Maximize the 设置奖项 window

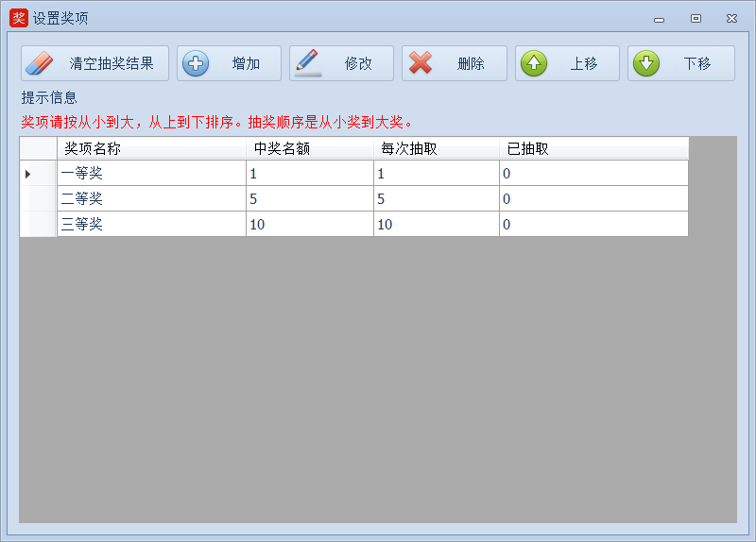point(696,18)
